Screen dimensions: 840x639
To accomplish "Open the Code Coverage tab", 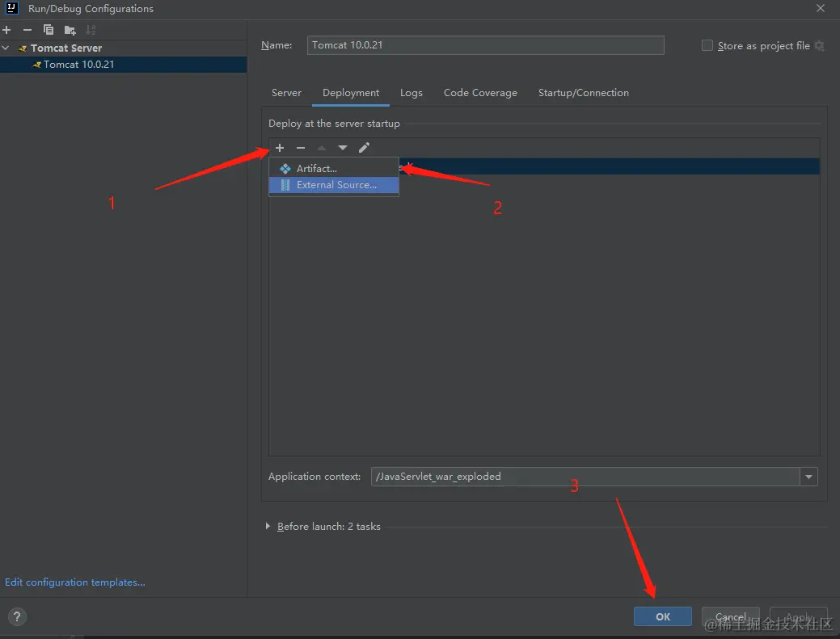I will 480,93.
